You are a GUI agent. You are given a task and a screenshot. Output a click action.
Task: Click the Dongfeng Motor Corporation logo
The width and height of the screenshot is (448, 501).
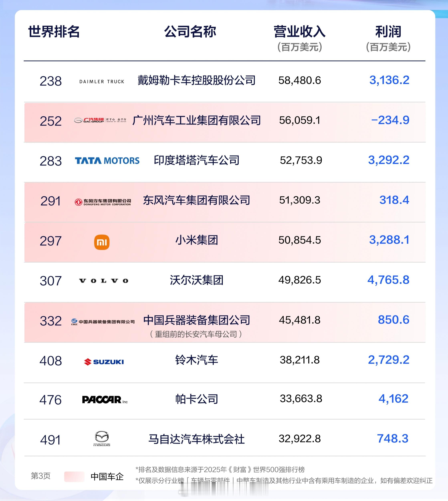[x=103, y=202]
